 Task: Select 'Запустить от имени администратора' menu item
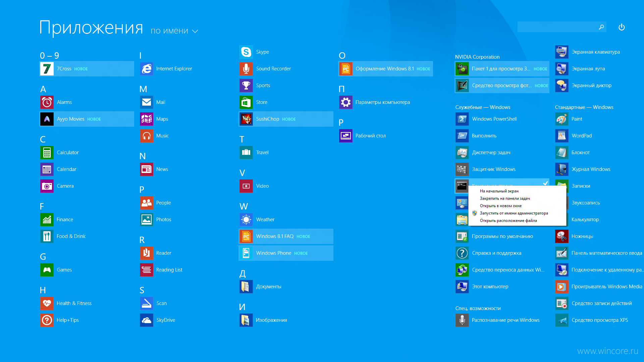[514, 213]
